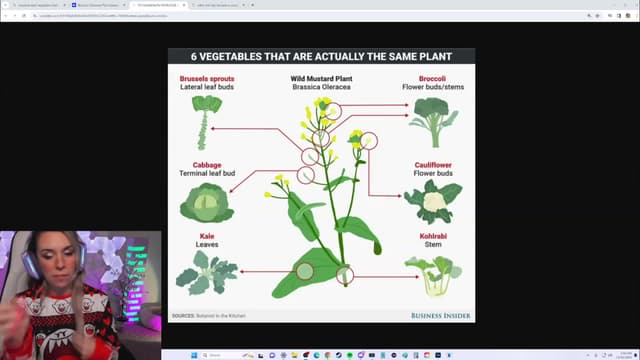Open File Explorer from the taskbar
Screen dimensions: 640x360
coord(294,355)
